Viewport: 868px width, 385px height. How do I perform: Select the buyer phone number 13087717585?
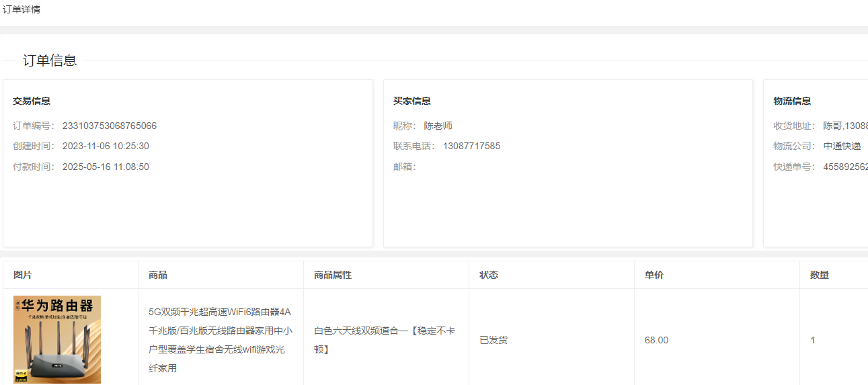[471, 146]
